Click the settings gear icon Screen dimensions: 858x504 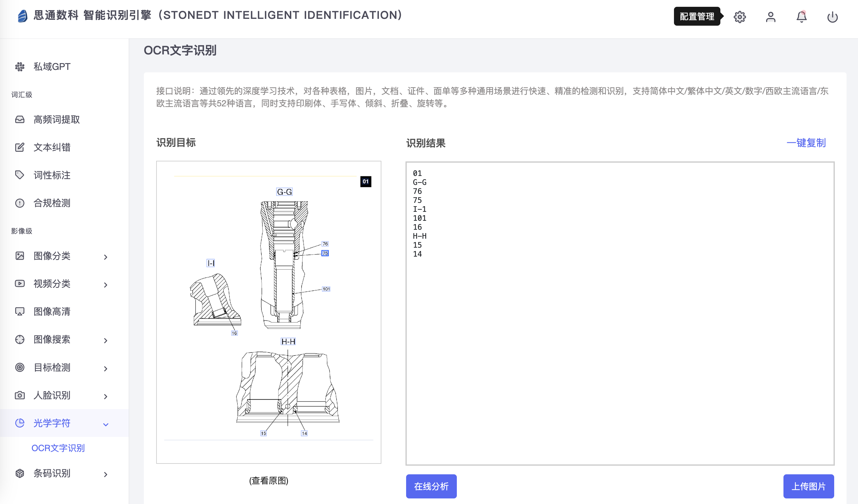tap(740, 17)
